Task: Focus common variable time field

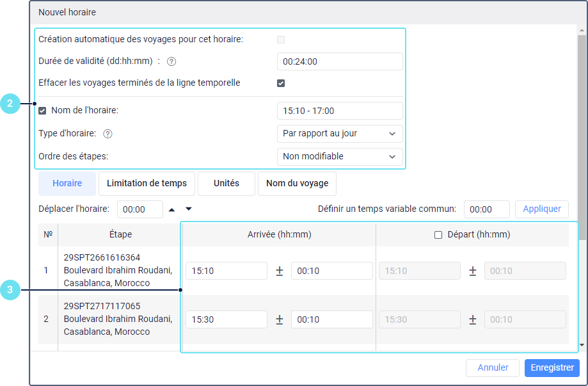Action: 487,209
